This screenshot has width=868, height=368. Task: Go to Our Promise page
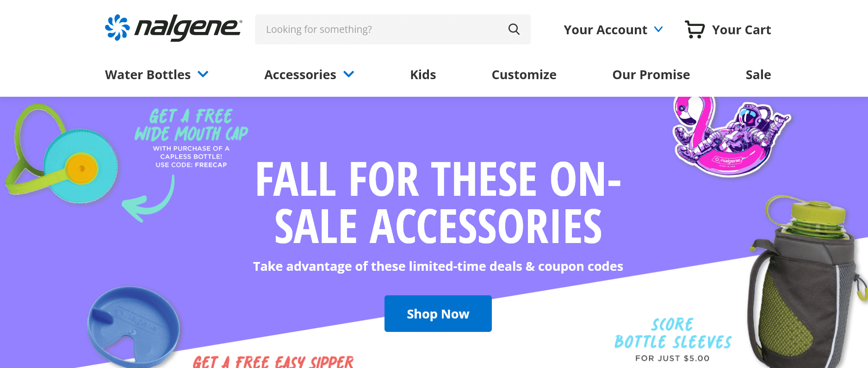(651, 75)
